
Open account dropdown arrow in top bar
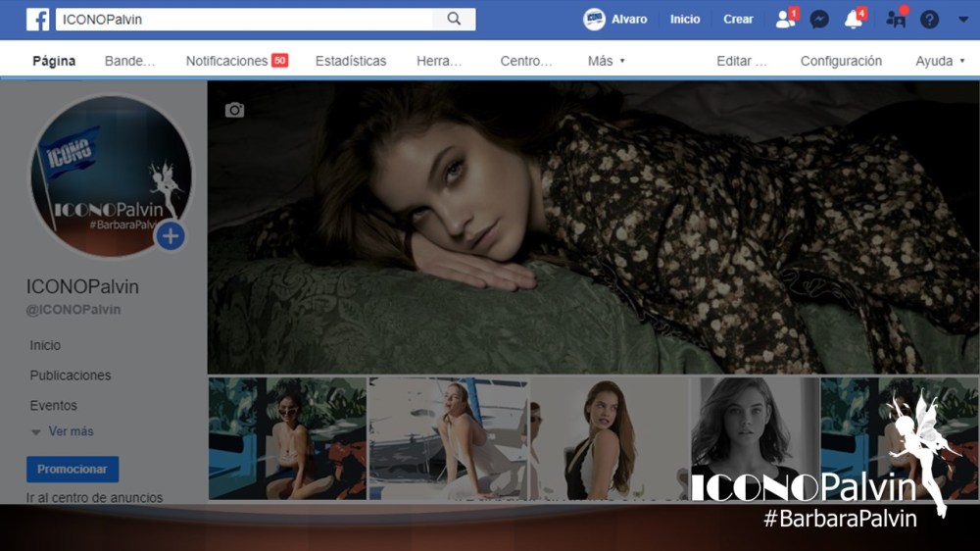[x=963, y=20]
